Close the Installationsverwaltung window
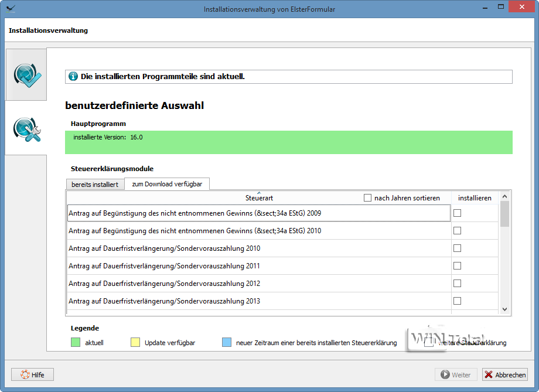539x392 pixels. 522,7
